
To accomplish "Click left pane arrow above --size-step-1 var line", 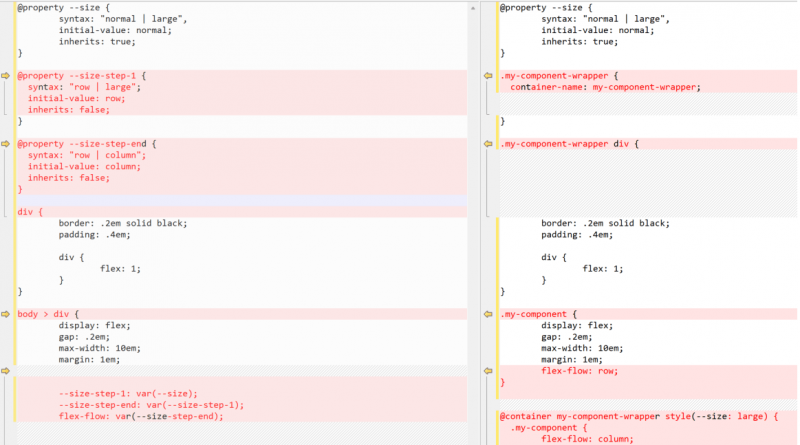I will tap(6, 371).
